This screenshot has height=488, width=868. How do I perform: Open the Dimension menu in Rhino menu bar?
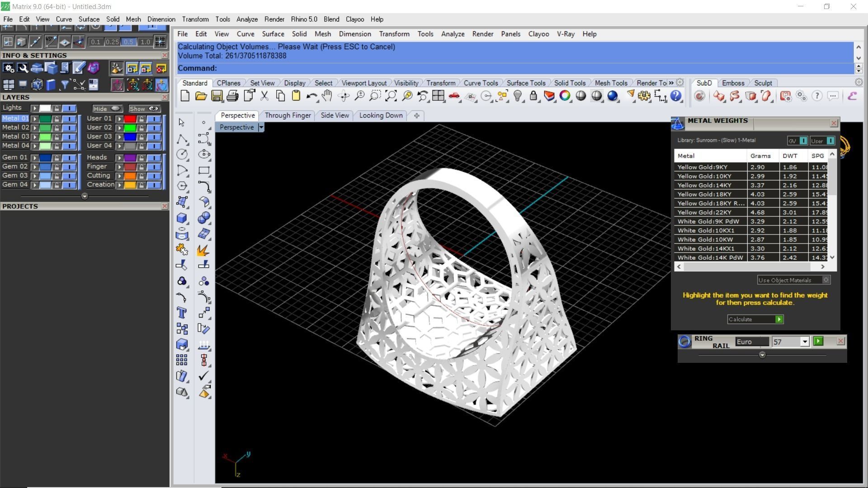point(355,34)
